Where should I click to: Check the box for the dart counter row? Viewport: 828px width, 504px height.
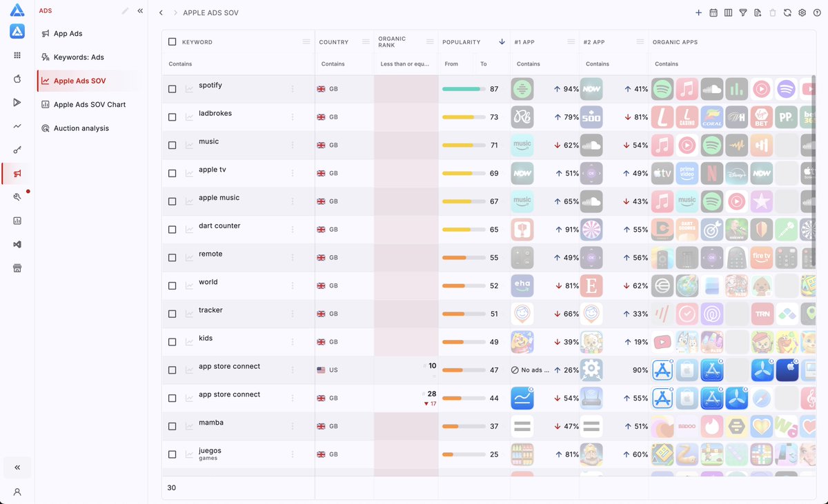point(172,230)
